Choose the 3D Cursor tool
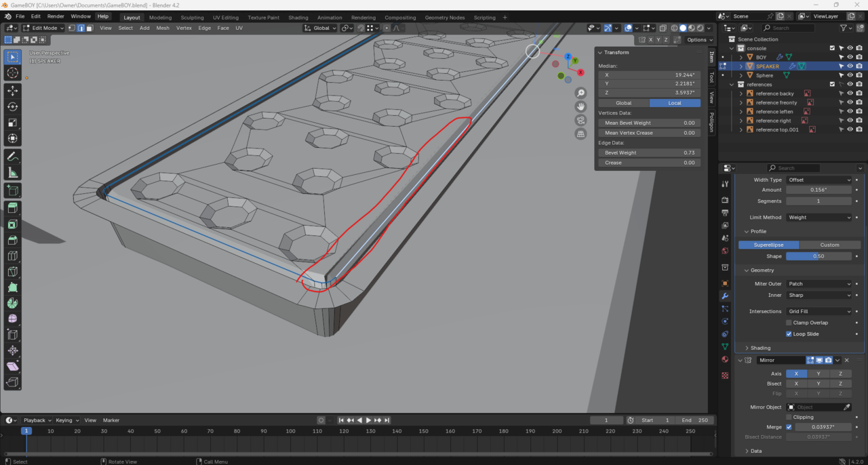The width and height of the screenshot is (868, 465). click(12, 73)
